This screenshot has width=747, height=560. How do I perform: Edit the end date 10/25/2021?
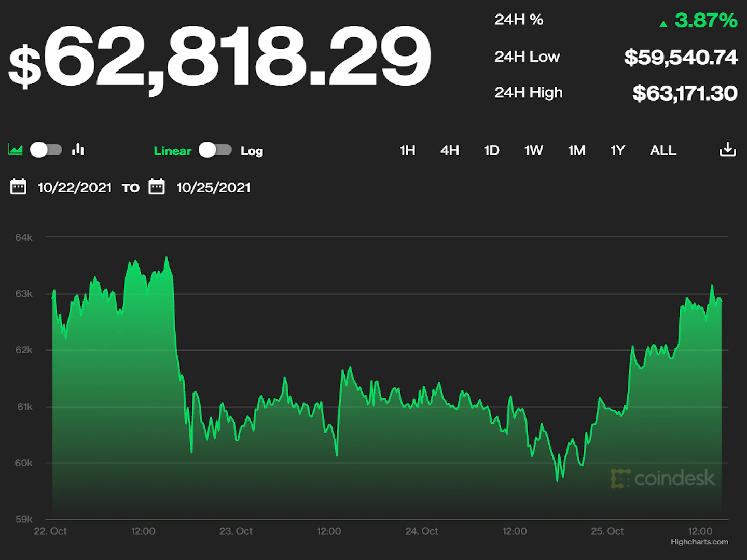213,187
